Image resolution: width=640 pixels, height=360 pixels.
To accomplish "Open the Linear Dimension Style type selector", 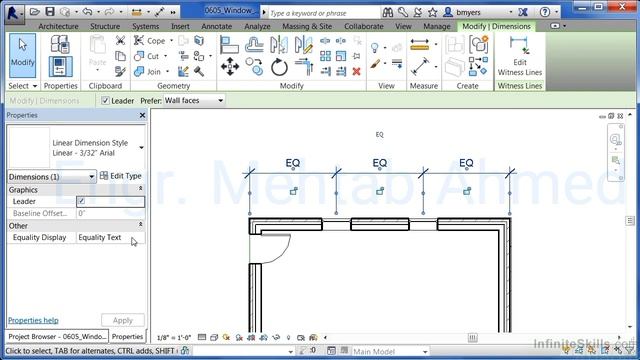I will 76,147.
